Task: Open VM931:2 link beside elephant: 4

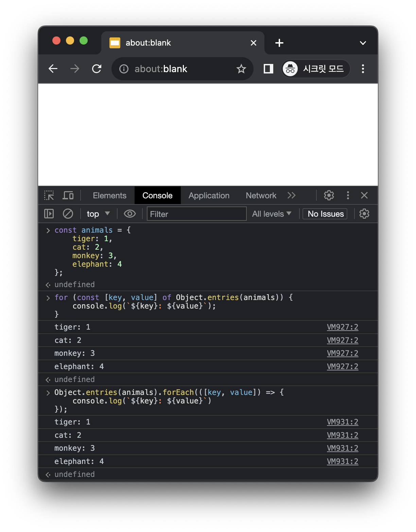Action: [x=342, y=462]
